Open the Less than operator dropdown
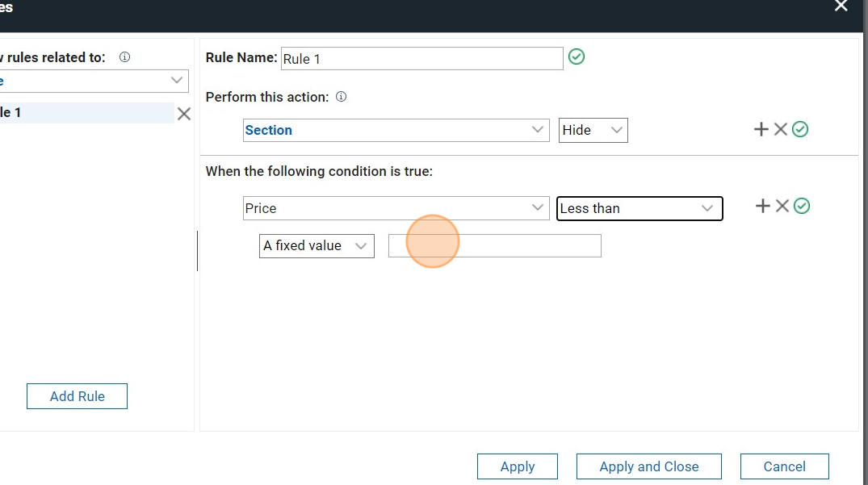This screenshot has height=485, width=868. (639, 208)
